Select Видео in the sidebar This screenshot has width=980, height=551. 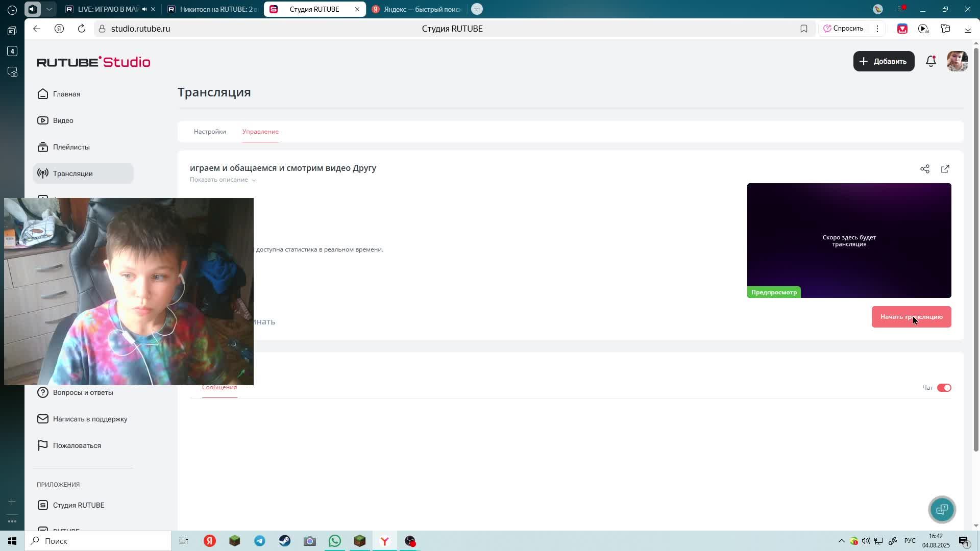click(63, 120)
